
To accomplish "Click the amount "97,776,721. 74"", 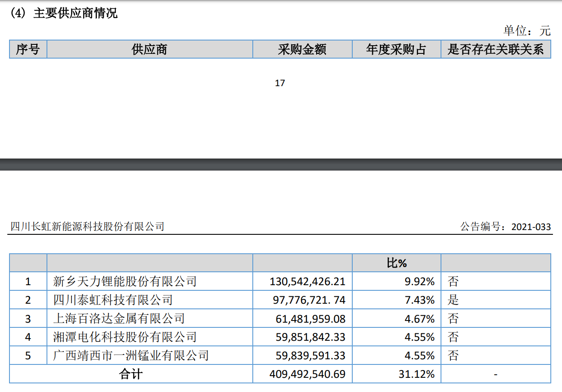I will [309, 300].
